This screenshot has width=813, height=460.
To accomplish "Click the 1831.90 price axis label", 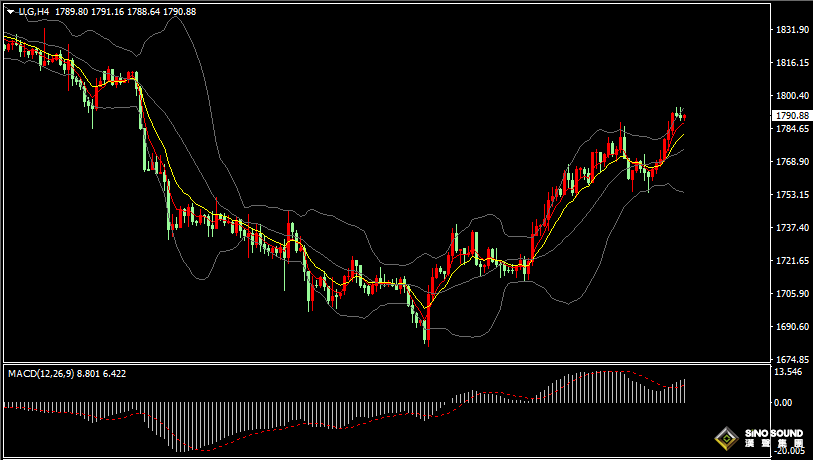I will tap(792, 30).
